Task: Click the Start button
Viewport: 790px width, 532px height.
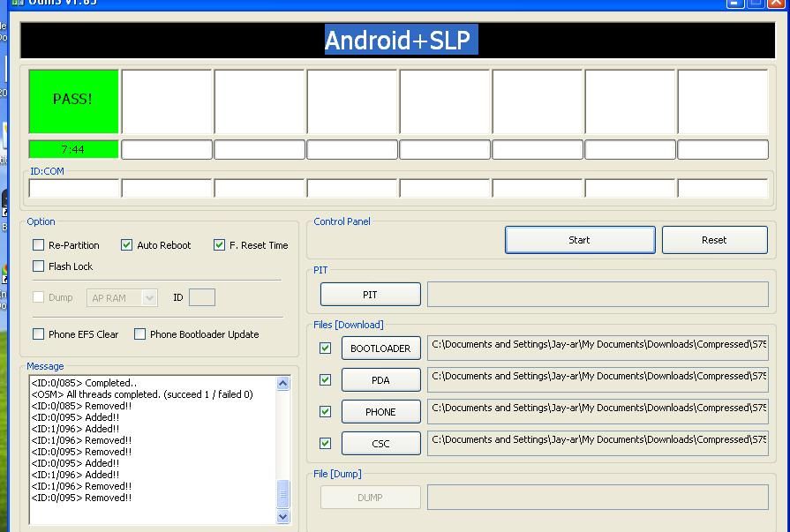Action: click(579, 240)
